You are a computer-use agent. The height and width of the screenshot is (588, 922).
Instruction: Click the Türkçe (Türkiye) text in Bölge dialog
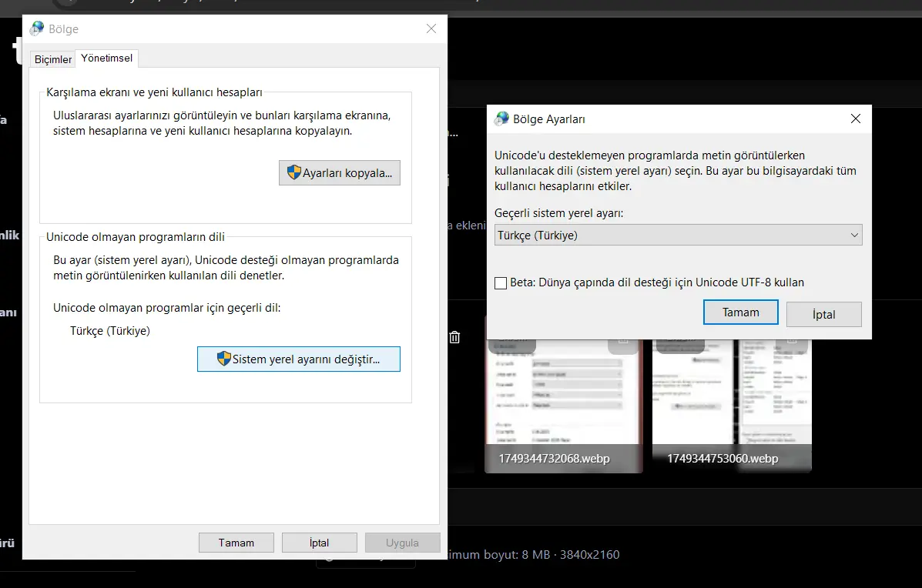110,331
